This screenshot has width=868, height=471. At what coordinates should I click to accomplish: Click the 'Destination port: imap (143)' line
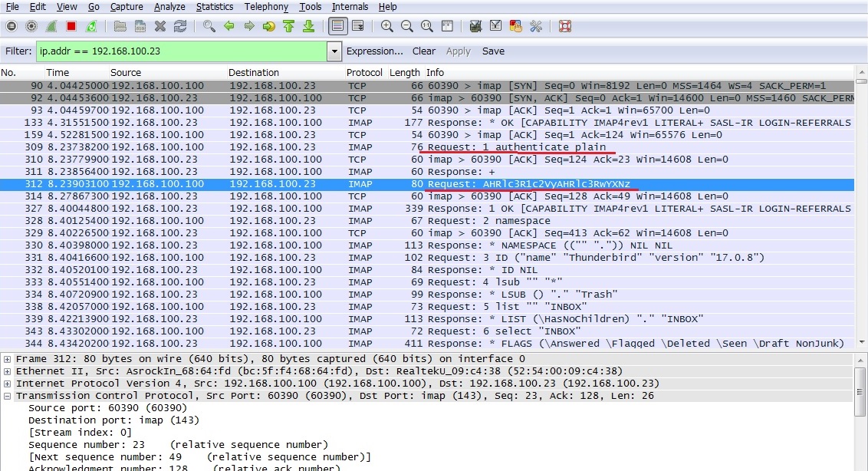click(113, 420)
